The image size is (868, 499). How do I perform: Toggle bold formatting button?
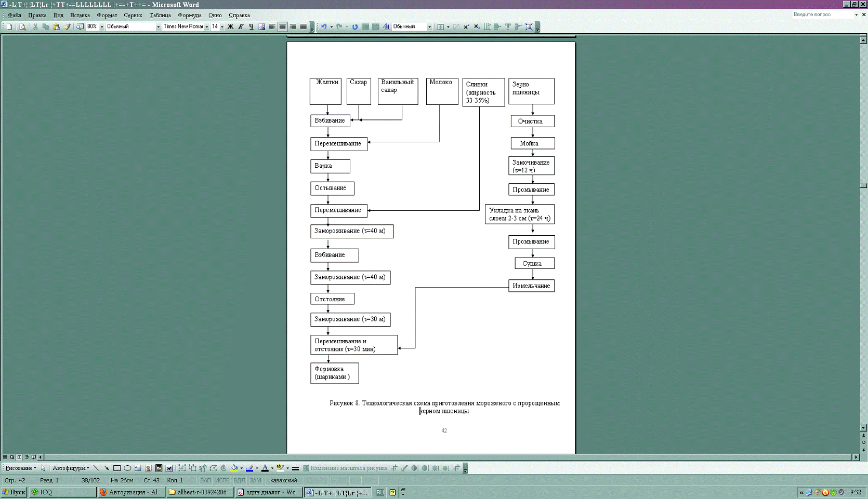pos(230,26)
